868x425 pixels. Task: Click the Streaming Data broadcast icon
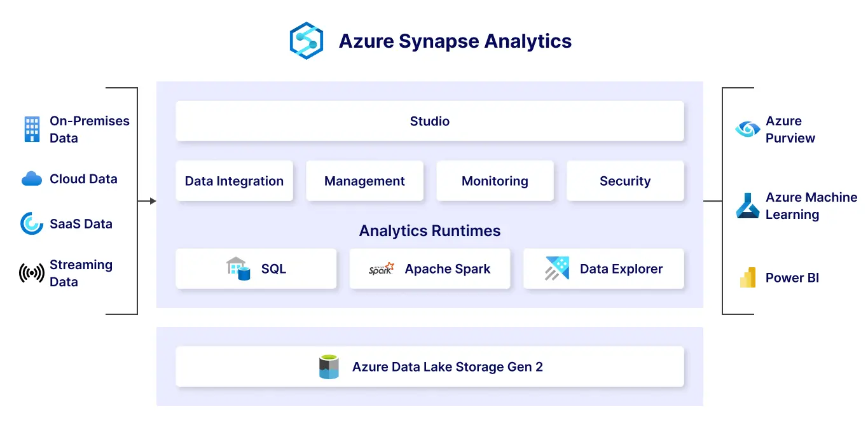[31, 274]
